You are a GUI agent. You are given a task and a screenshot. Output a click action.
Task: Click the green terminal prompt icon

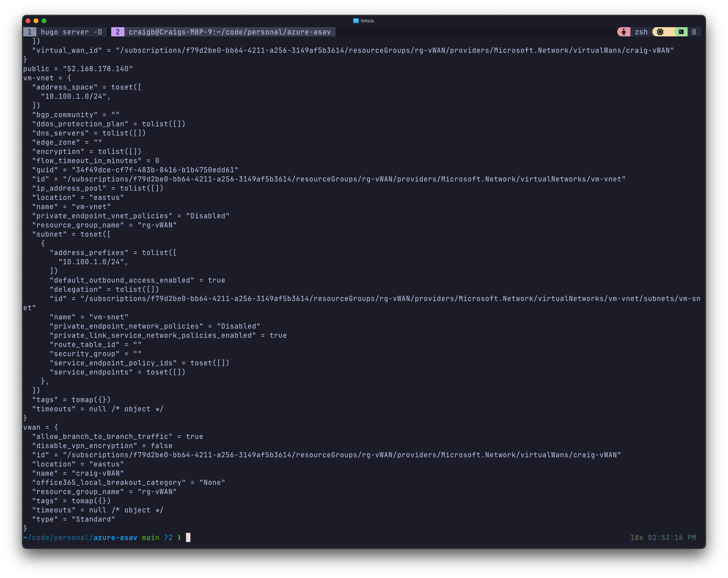(681, 32)
